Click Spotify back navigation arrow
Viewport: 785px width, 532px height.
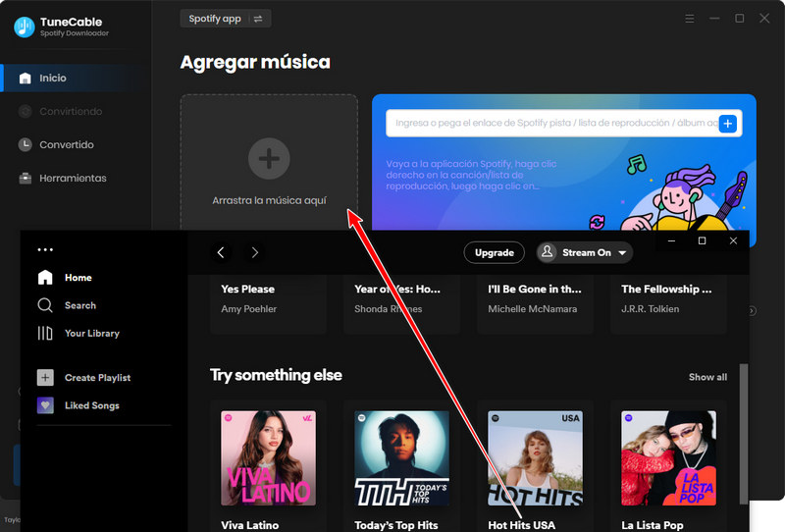click(x=221, y=252)
